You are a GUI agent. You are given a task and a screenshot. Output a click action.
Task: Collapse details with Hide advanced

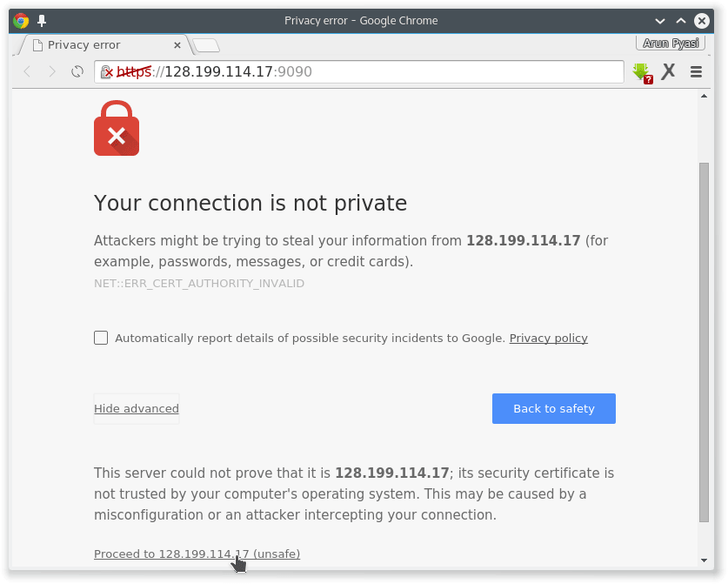tap(137, 408)
